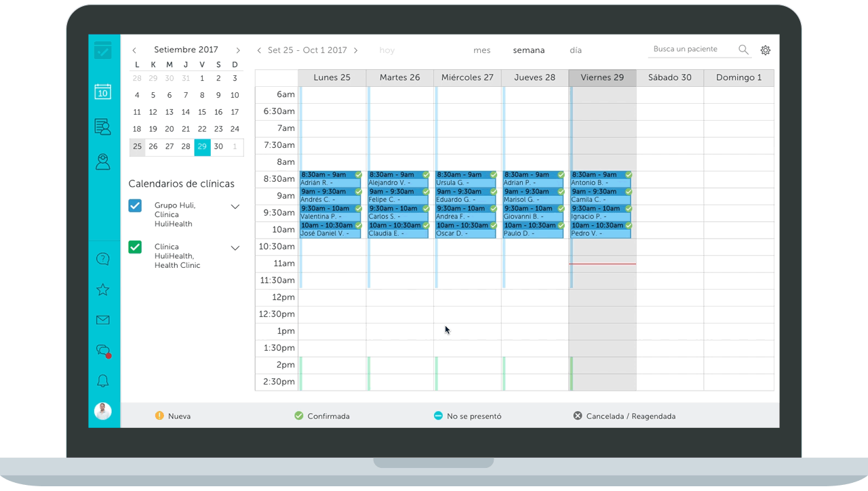Viewport: 868px width, 491px height.
Task: Expand Grupo Huli calendar options
Action: 235,207
